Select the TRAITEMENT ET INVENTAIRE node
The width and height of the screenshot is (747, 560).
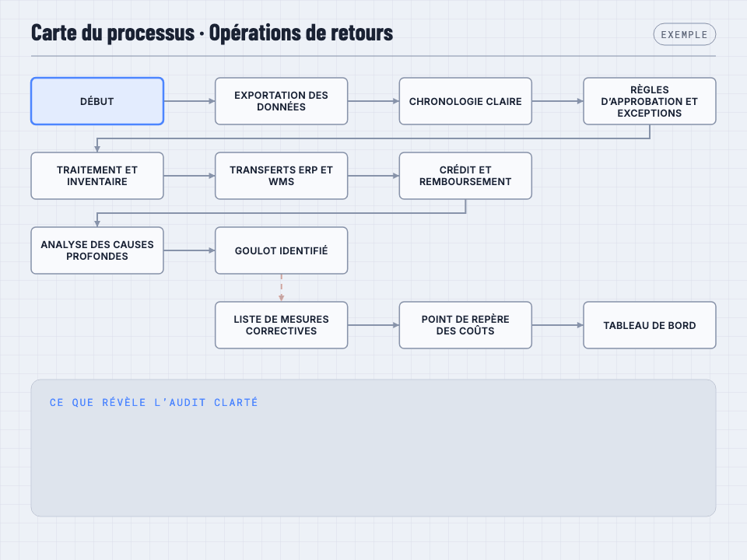[97, 176]
